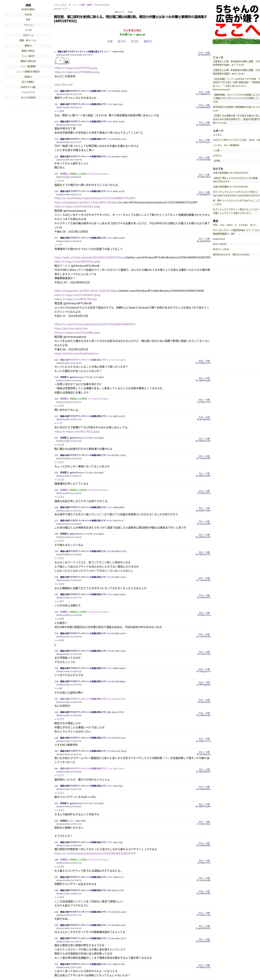260x980 pixels.
Task: Follow the >>49 anchor in post 236
Action: pyautogui.click(x=58, y=688)
